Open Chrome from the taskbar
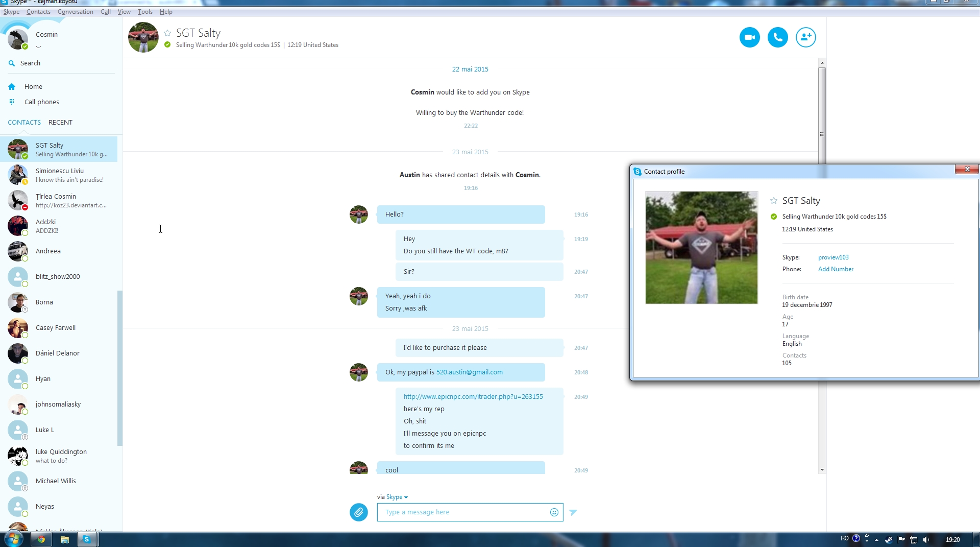The width and height of the screenshot is (980, 547). click(41, 539)
